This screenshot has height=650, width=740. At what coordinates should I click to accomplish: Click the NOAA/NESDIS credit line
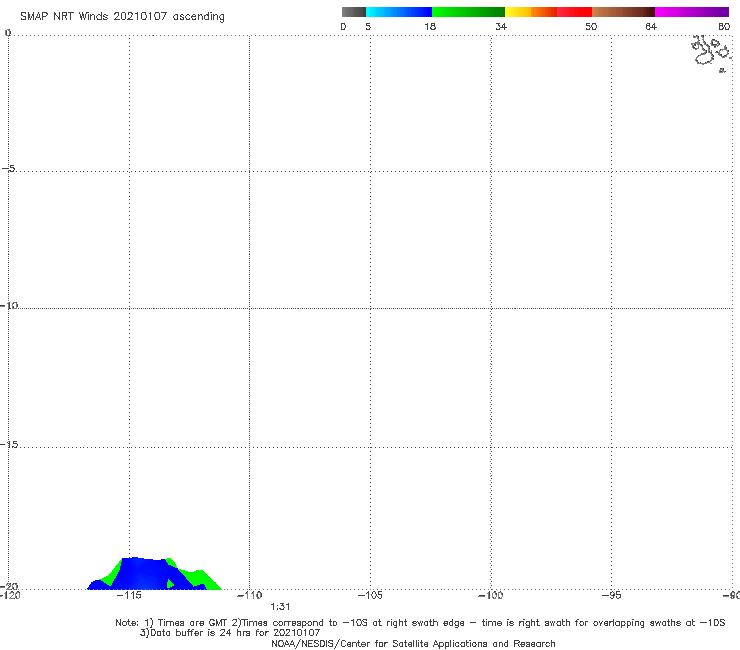(x=413, y=644)
